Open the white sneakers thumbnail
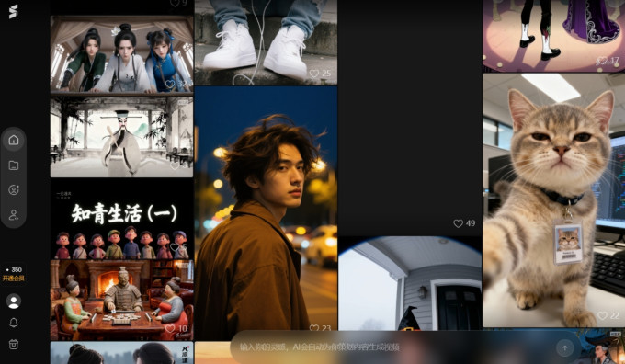625x364 pixels. (266, 42)
